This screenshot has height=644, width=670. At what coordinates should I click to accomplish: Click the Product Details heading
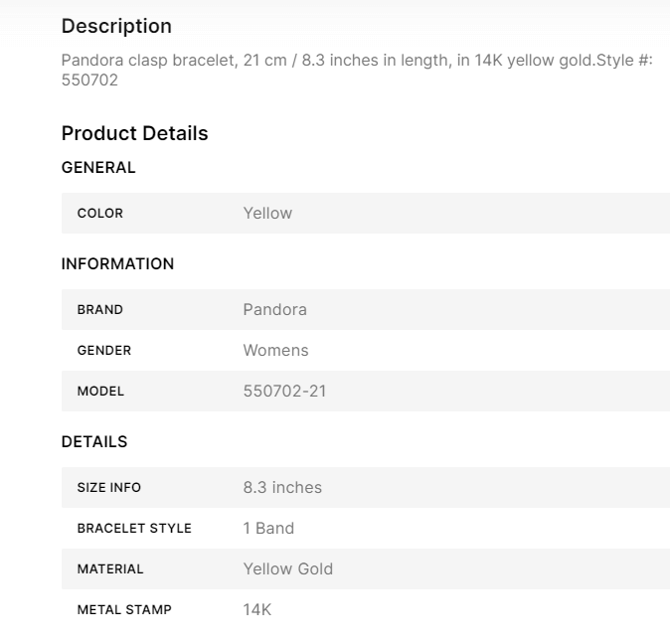(x=134, y=133)
